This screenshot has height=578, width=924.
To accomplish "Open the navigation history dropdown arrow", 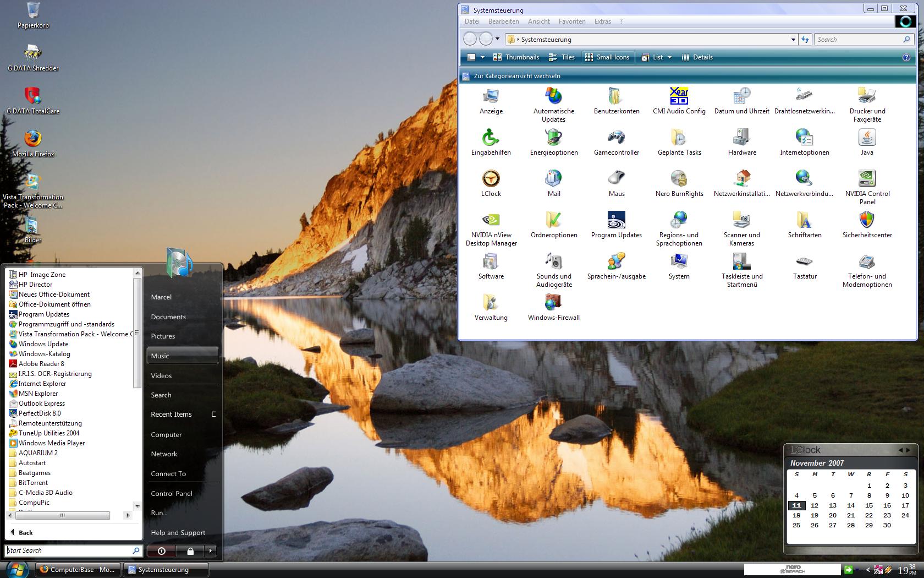I will coord(497,39).
